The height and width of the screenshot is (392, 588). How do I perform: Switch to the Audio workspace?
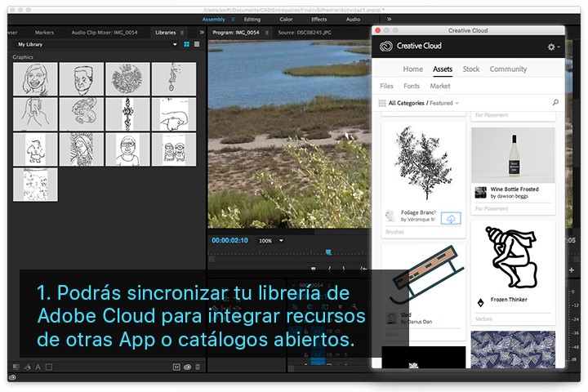[x=353, y=19]
